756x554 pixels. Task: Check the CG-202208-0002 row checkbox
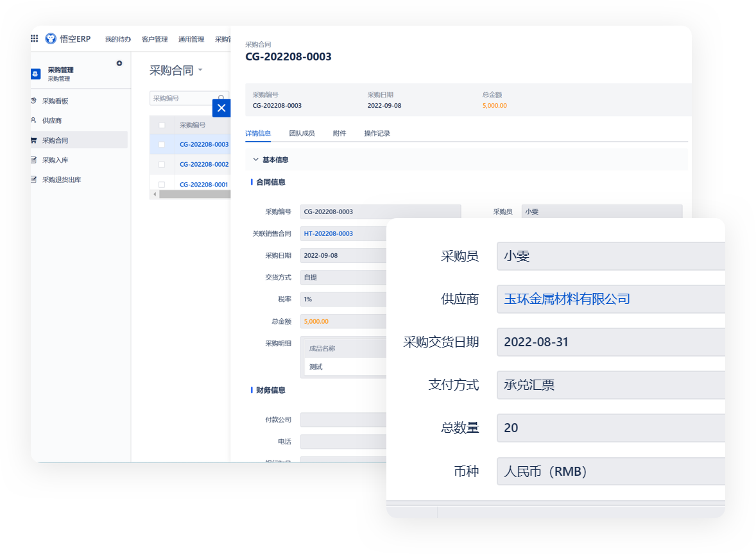pos(162,165)
